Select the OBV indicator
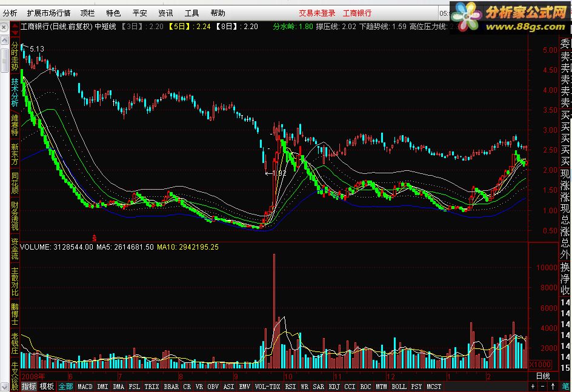This screenshot has height=392, width=572. coord(213,387)
